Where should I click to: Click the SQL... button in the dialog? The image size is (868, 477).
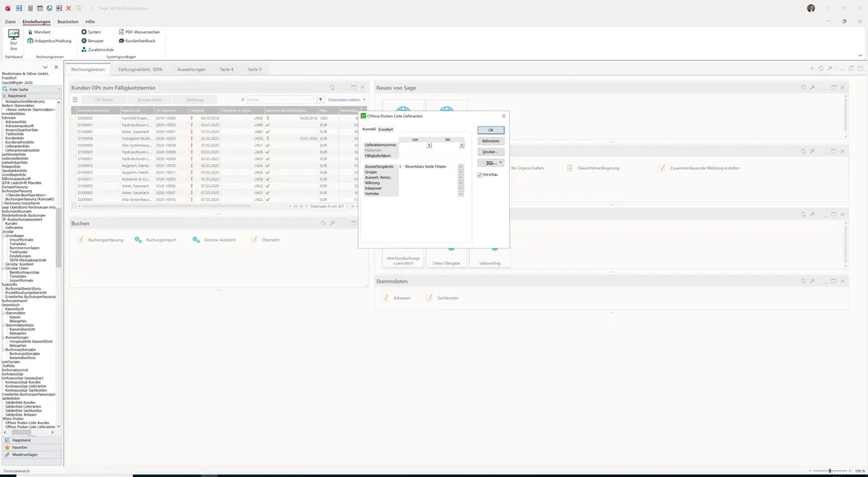pyautogui.click(x=490, y=163)
